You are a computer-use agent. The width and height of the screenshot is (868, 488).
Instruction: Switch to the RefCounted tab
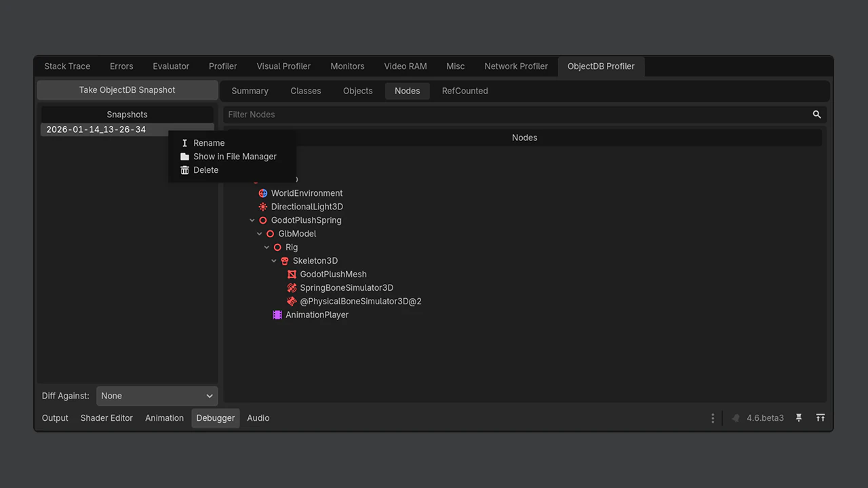(465, 91)
